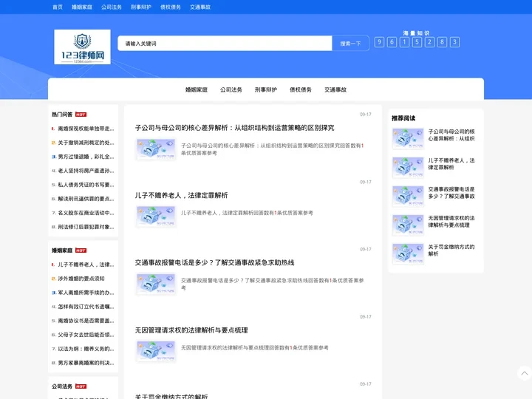Screen dimensions: 532x399
Task: Open 热门问答 item 刑法修订后罪犯罪对象...
Action: pos(86,227)
